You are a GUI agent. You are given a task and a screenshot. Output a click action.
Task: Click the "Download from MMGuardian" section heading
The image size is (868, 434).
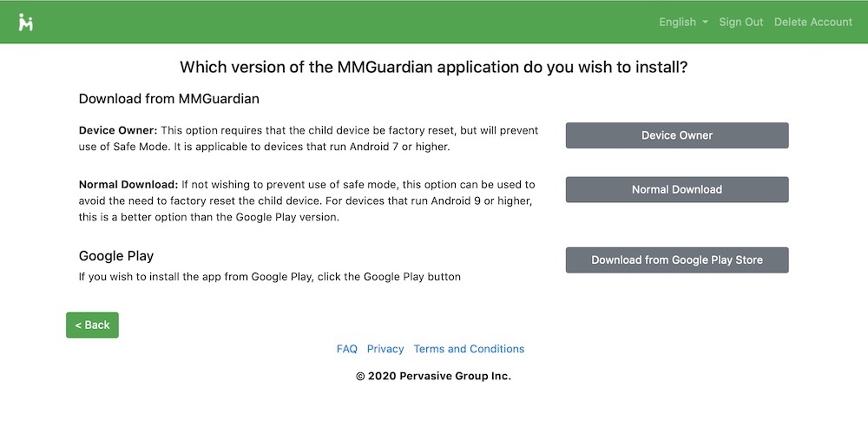(x=169, y=99)
